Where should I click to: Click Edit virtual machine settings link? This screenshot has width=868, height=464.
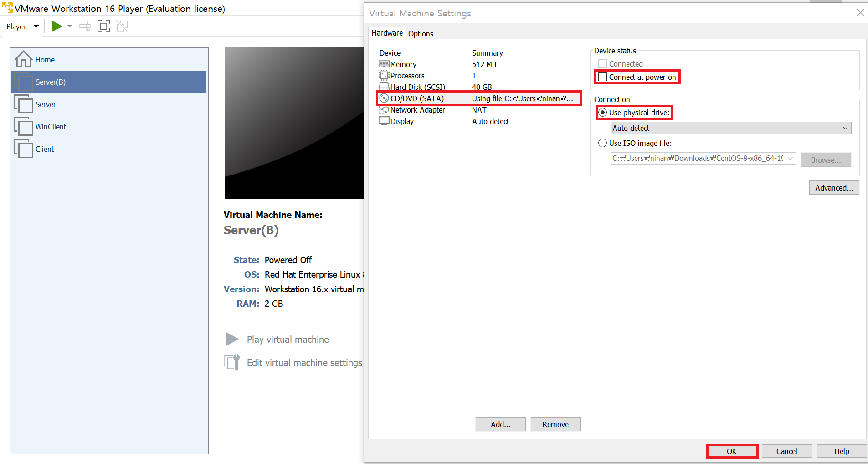(x=304, y=363)
